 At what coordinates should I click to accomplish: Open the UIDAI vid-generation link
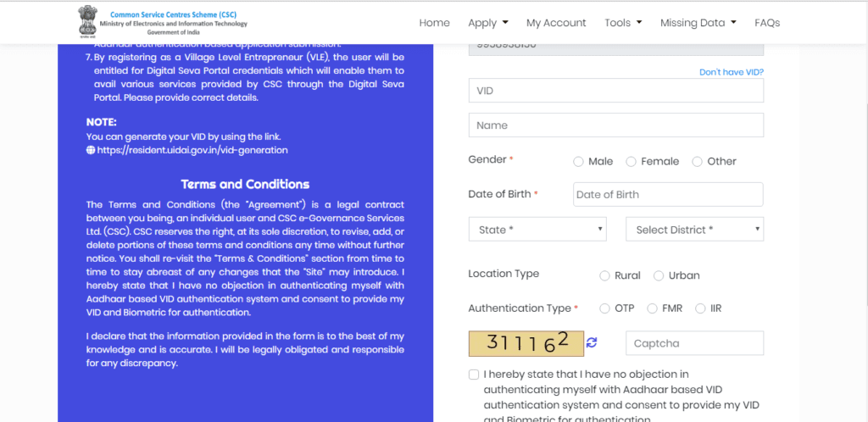coord(192,150)
